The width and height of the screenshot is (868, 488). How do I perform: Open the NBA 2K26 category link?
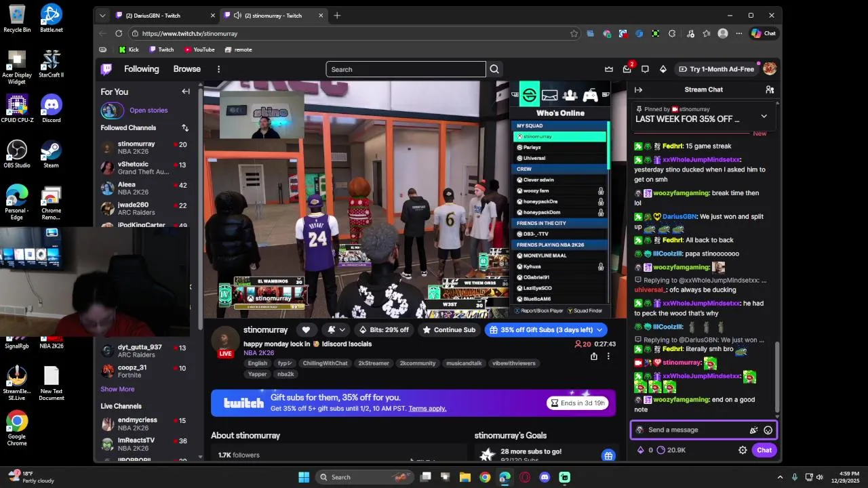[259, 353]
